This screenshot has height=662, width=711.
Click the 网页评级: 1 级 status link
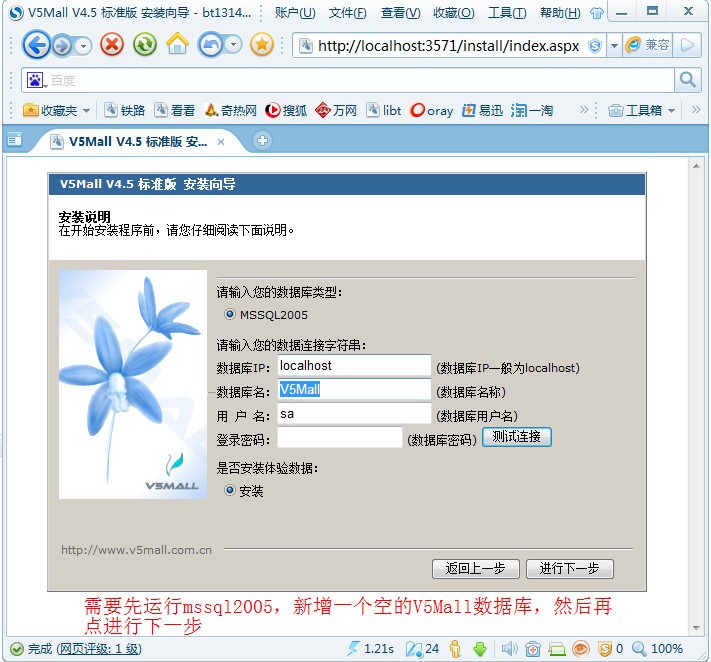(99, 649)
